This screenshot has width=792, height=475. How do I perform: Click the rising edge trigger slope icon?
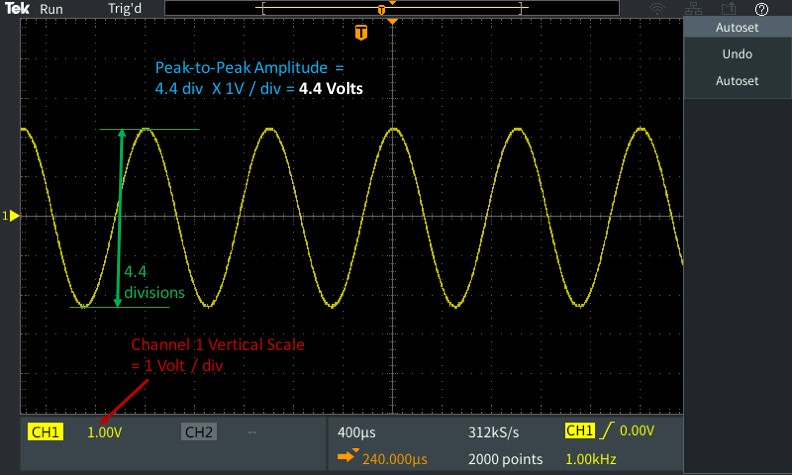pyautogui.click(x=607, y=431)
